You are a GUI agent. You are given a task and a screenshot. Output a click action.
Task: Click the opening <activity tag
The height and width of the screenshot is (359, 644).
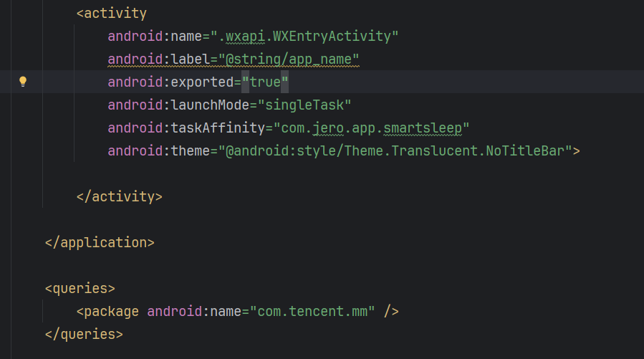111,13
